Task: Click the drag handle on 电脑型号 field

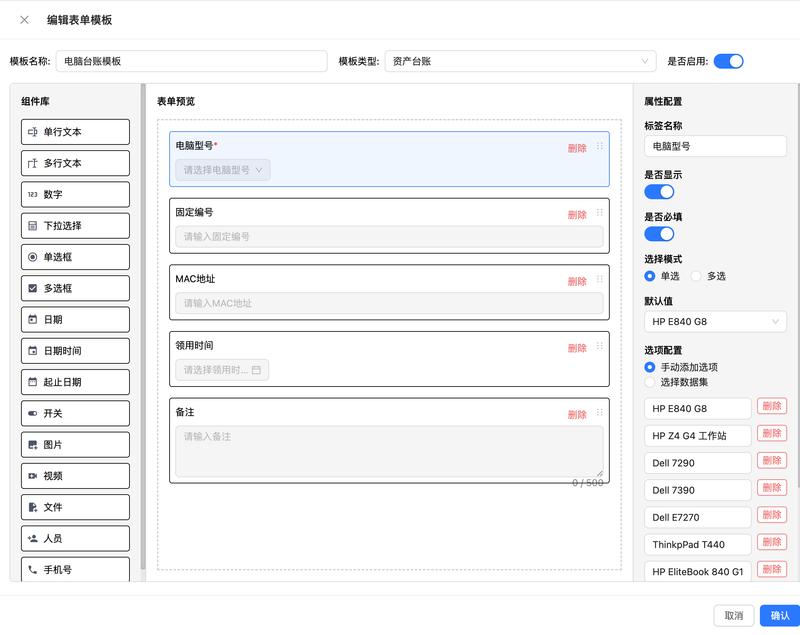Action: pos(599,146)
